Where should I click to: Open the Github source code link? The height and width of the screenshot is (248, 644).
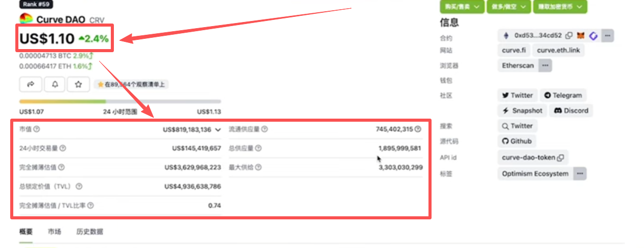[x=517, y=141]
